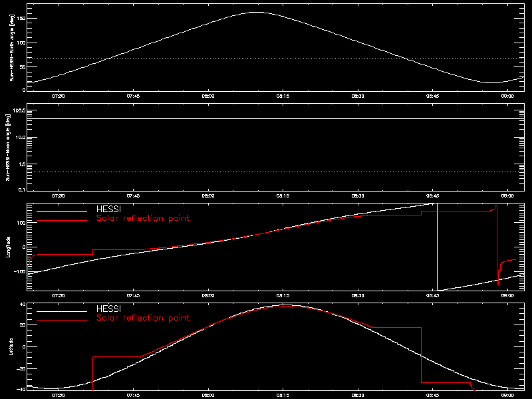Click the '-20' tick on Latitude axis
The height and width of the screenshot is (399, 532).
pyautogui.click(x=21, y=369)
